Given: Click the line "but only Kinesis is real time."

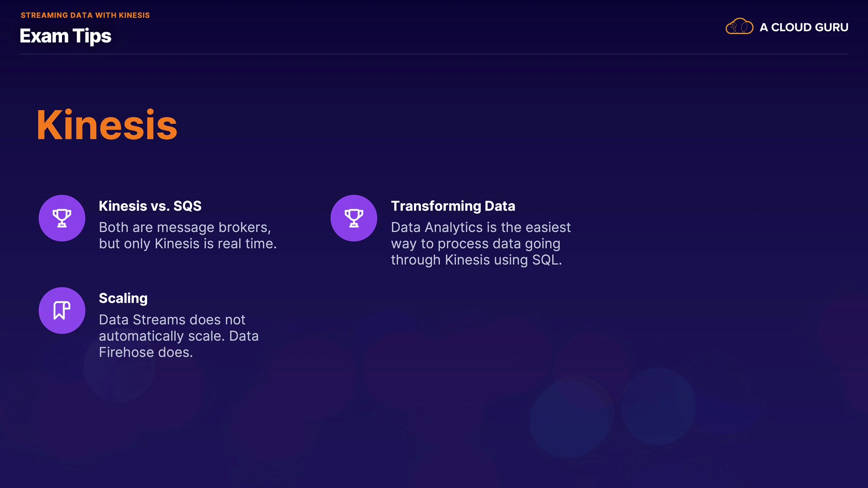Looking at the screenshot, I should point(188,244).
